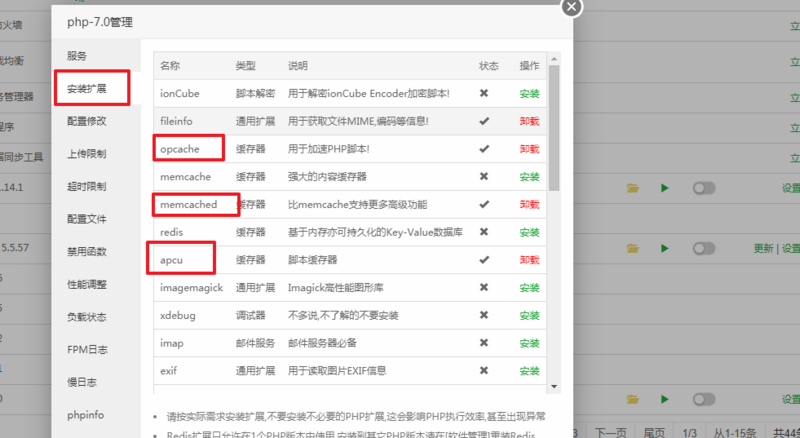Click the memcache not-installed X icon
Viewport: 800px width, 438px height.
(x=484, y=176)
